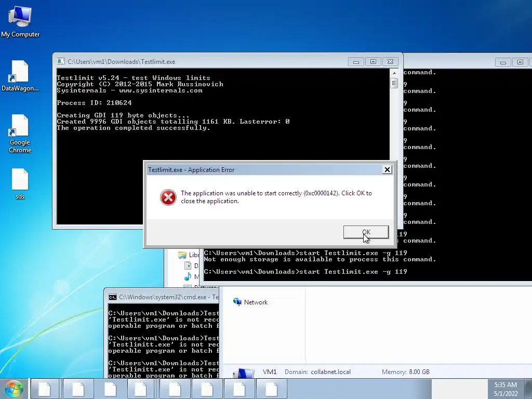Close the Testlimit.exe Application Error dialog
Viewport: 532px width, 399px height.
pos(387,170)
